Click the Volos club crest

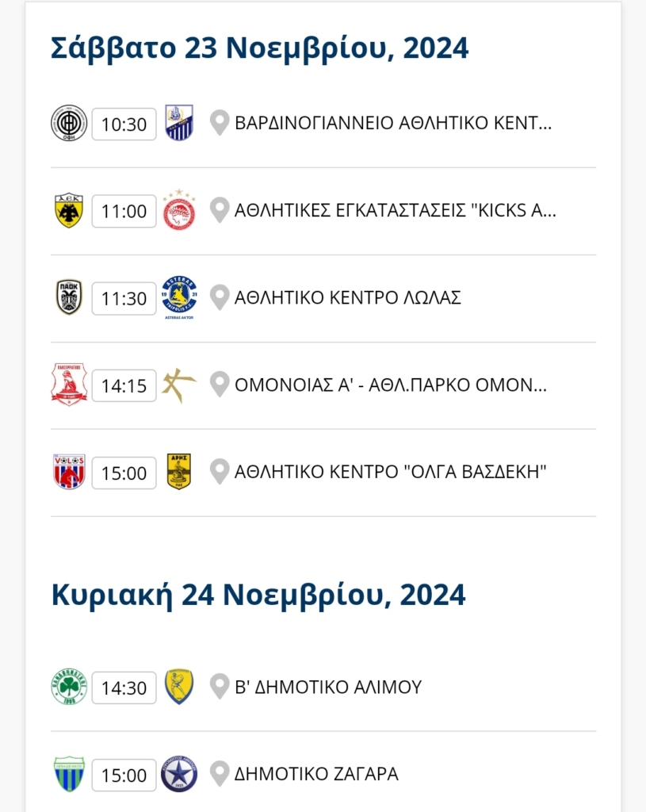tap(69, 472)
